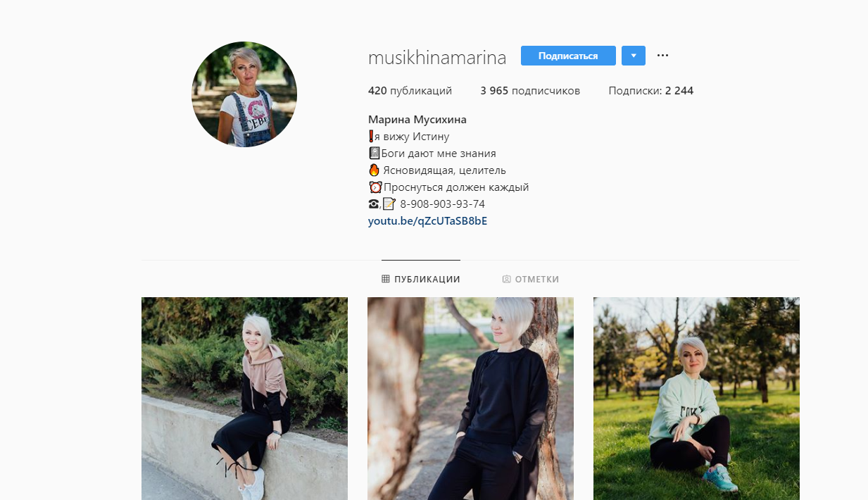The height and width of the screenshot is (500, 868).
Task: Open the post of woman sitting on grass
Action: point(696,399)
